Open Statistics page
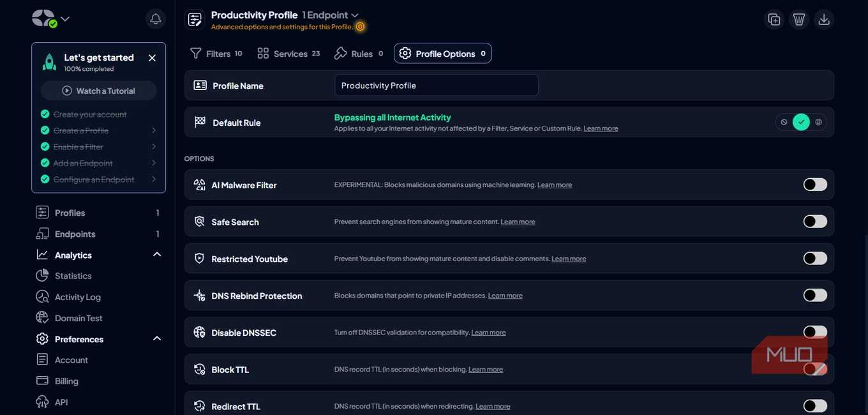 pyautogui.click(x=73, y=276)
